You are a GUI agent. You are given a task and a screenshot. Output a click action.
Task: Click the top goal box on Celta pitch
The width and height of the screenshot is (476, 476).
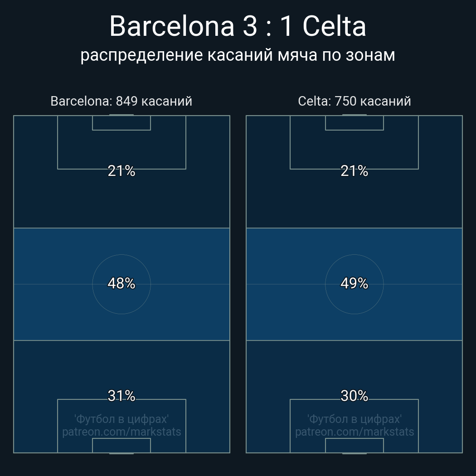(354, 123)
